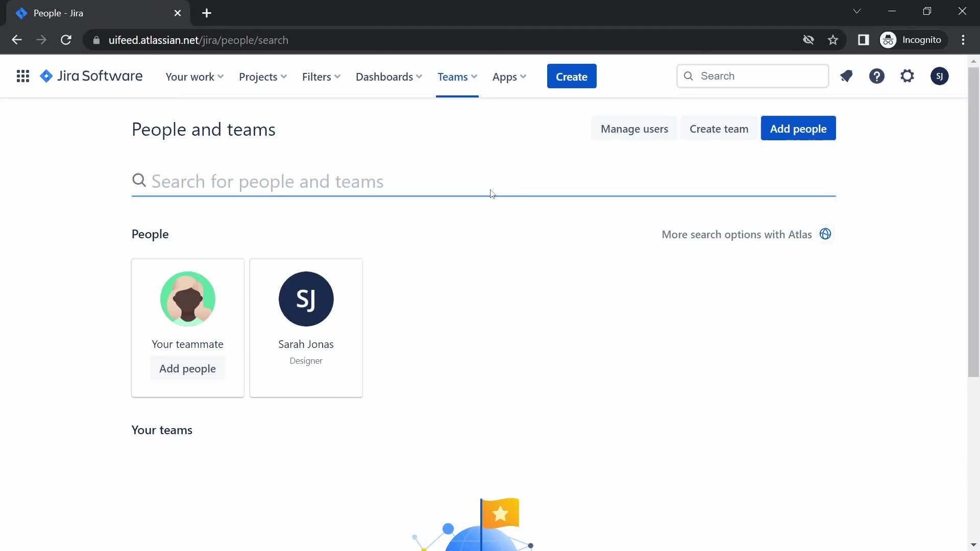Expand the Projects dropdown menu
980x551 pixels.
pyautogui.click(x=263, y=76)
